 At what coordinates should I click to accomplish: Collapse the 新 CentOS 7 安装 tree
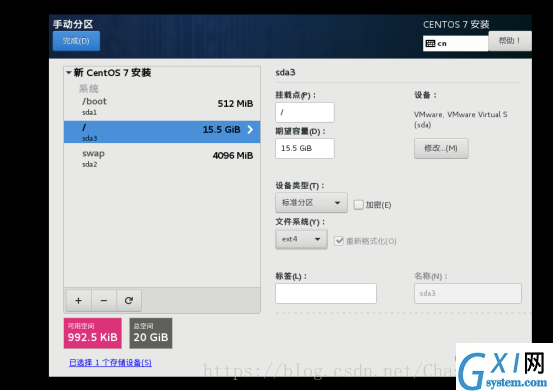tap(69, 73)
